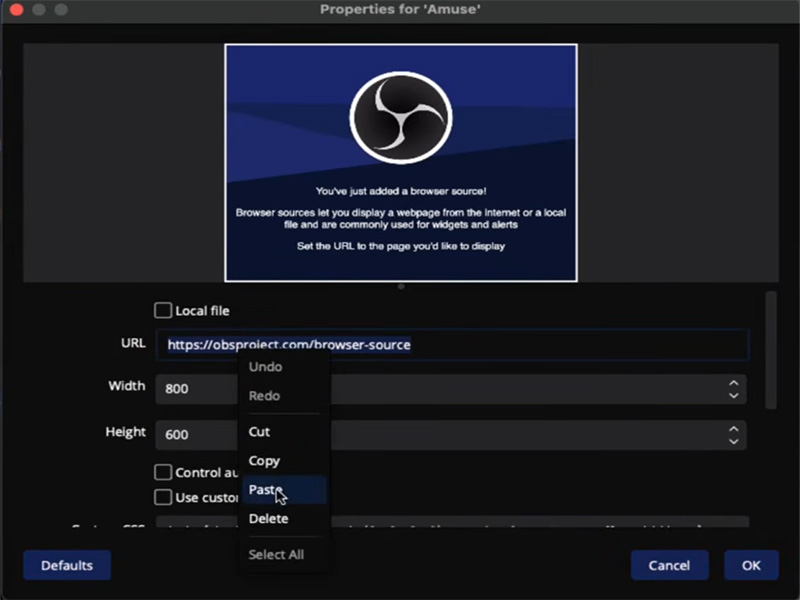Click the Height field showing 600
Screen dimensions: 800x600
(x=451, y=435)
